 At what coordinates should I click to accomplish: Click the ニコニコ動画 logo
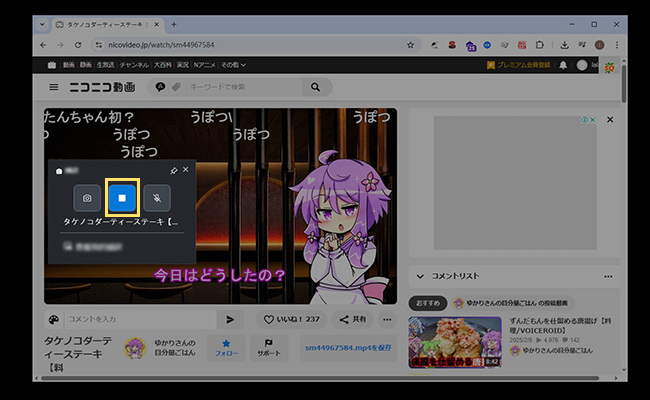pyautogui.click(x=102, y=87)
